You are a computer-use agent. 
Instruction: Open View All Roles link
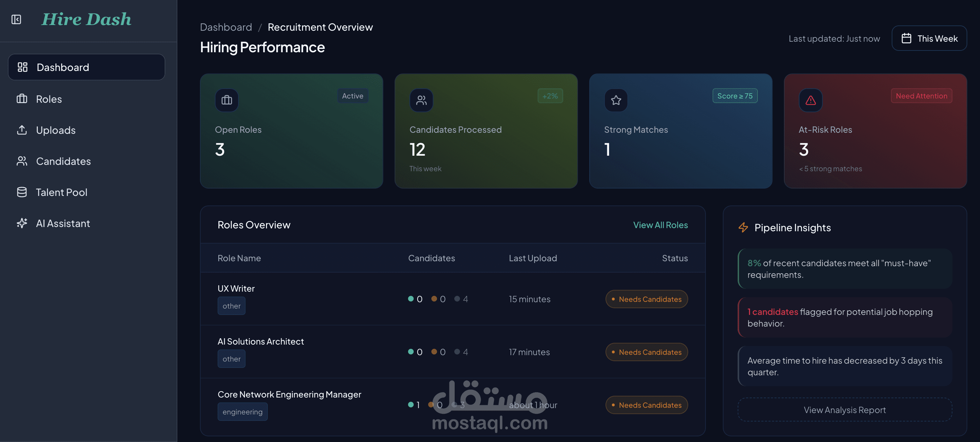coord(660,225)
